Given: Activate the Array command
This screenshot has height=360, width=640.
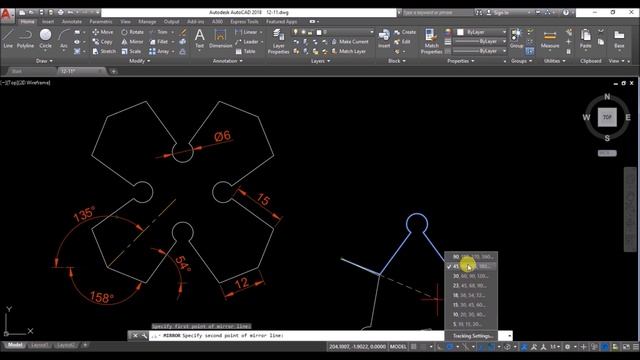Looking at the screenshot, I should [159, 51].
